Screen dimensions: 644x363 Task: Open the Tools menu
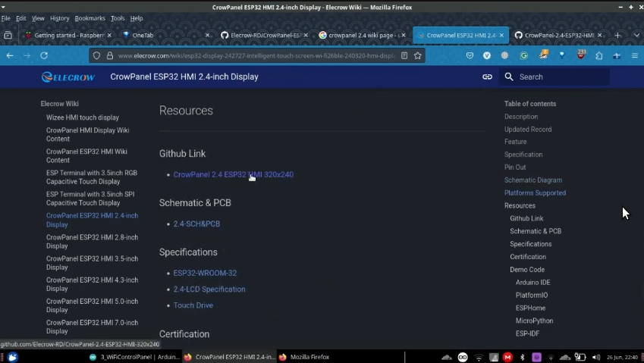coord(118,18)
